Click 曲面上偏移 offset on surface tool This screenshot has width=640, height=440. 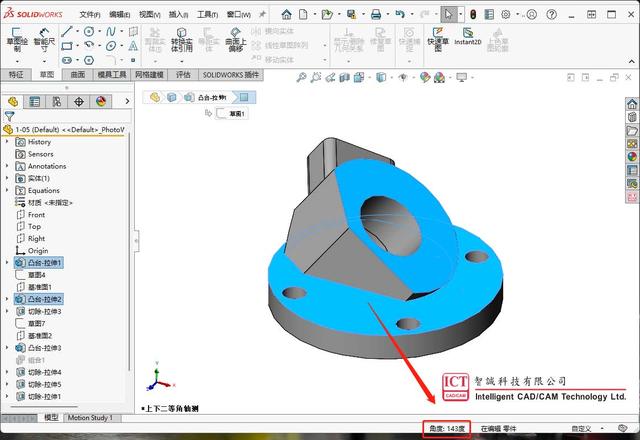click(x=236, y=40)
